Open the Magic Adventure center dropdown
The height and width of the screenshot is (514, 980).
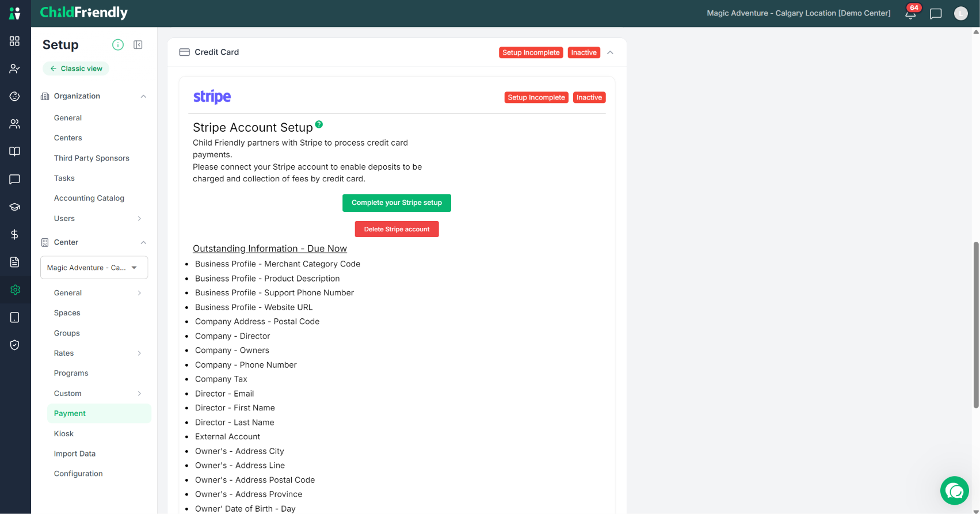coord(94,268)
